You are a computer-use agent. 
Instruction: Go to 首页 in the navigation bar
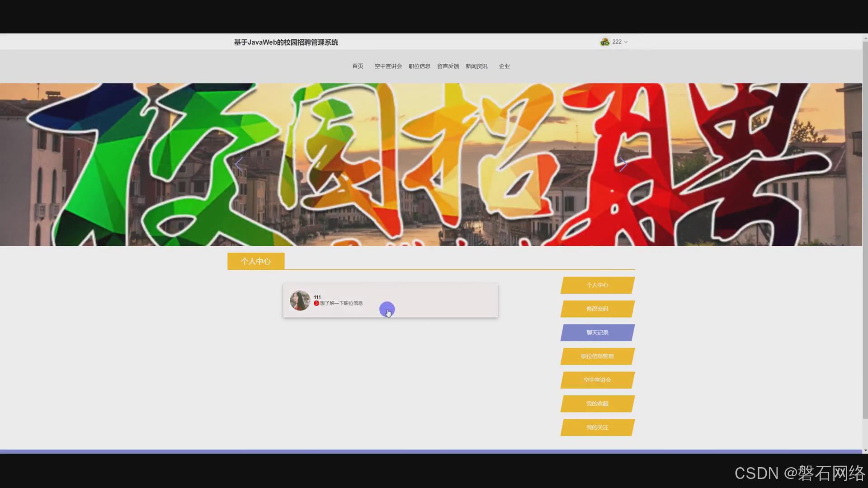coord(358,66)
